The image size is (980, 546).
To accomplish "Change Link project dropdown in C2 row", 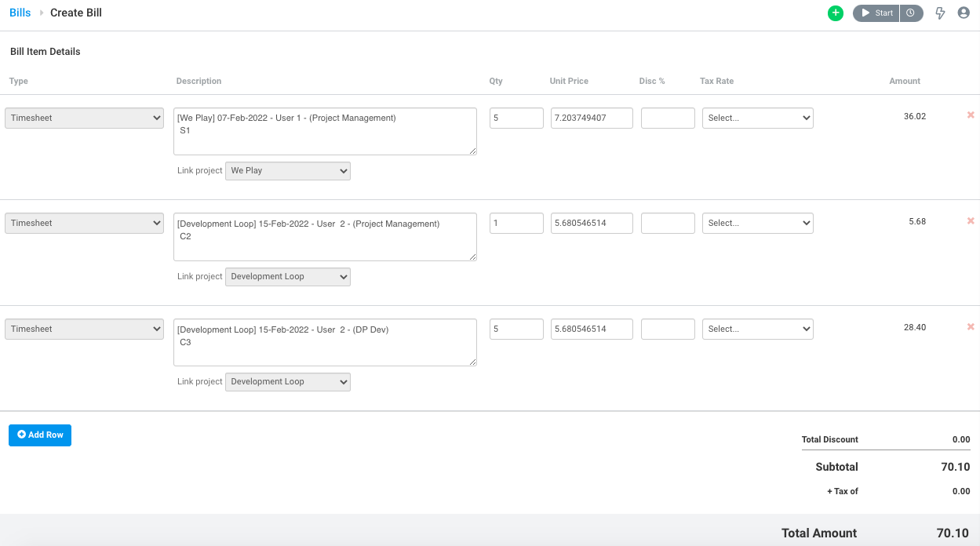I will [288, 277].
